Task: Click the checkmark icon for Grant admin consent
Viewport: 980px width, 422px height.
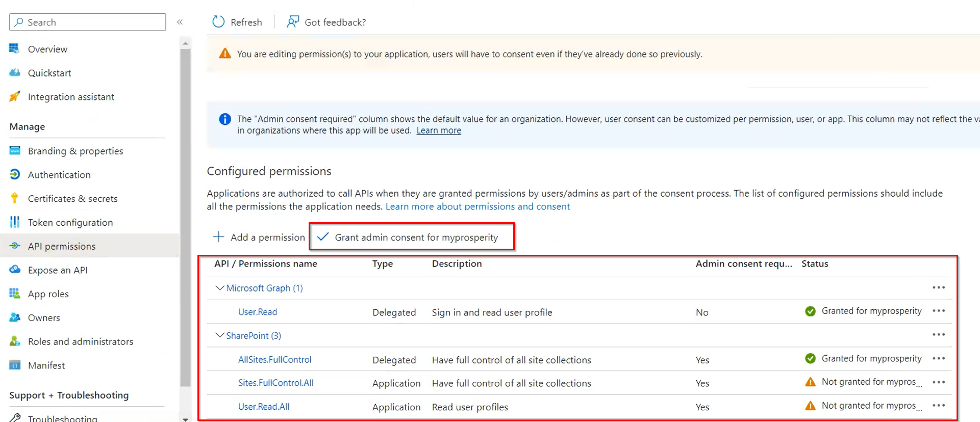Action: coord(323,236)
